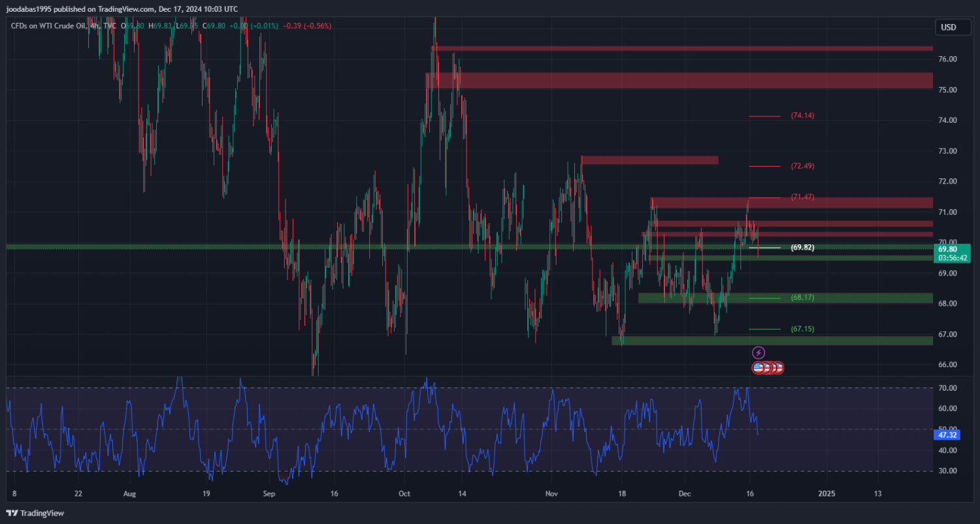Select the 74.14 red target level label
This screenshot has width=980, height=524.
tap(802, 116)
